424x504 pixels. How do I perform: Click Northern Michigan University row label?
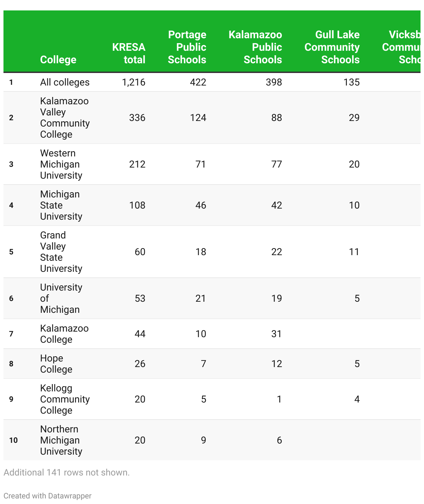(x=61, y=440)
